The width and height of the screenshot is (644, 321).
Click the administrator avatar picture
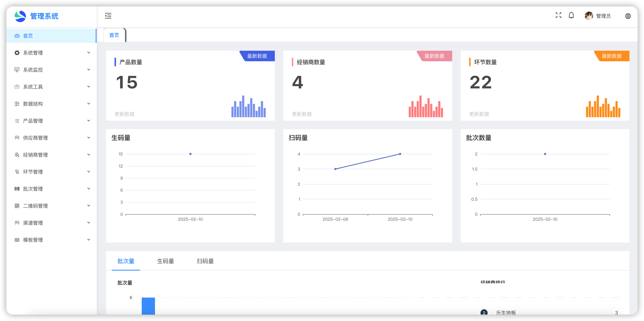click(x=589, y=16)
